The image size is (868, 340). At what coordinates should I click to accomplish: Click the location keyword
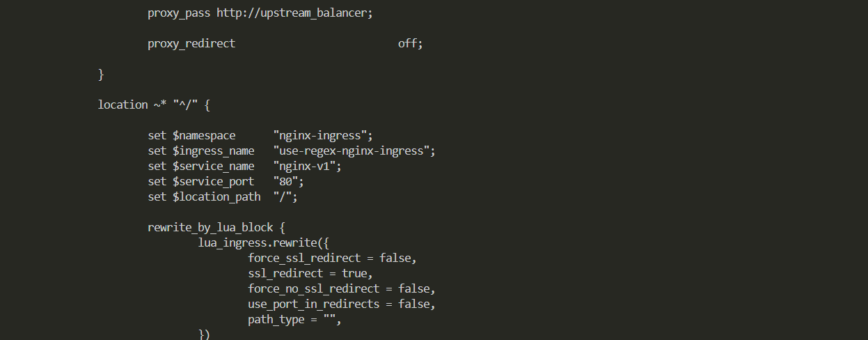click(123, 105)
